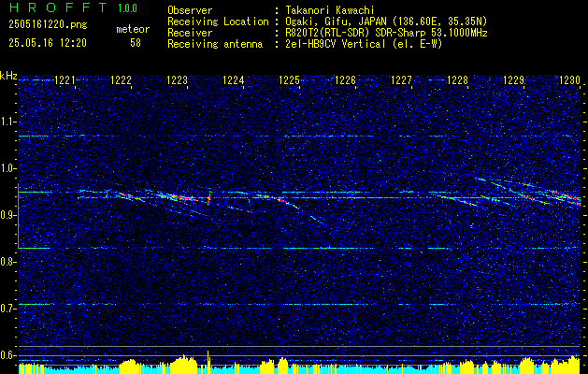
Task: Click the 0.6 kHz axis label
Action: [x=8, y=355]
